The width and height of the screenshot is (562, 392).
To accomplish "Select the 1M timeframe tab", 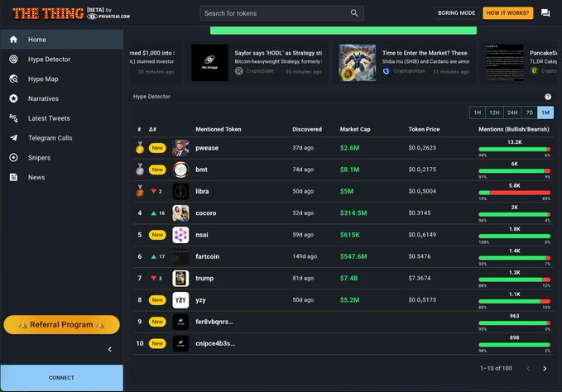I will [545, 112].
